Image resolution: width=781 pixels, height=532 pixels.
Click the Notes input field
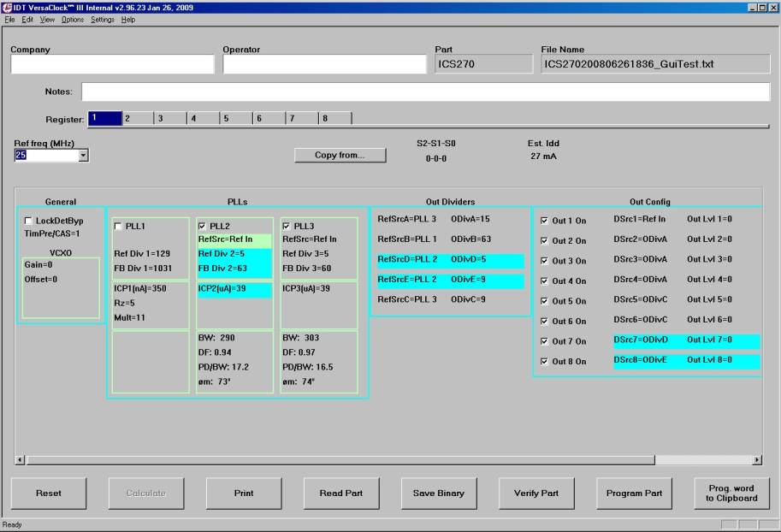pos(426,92)
